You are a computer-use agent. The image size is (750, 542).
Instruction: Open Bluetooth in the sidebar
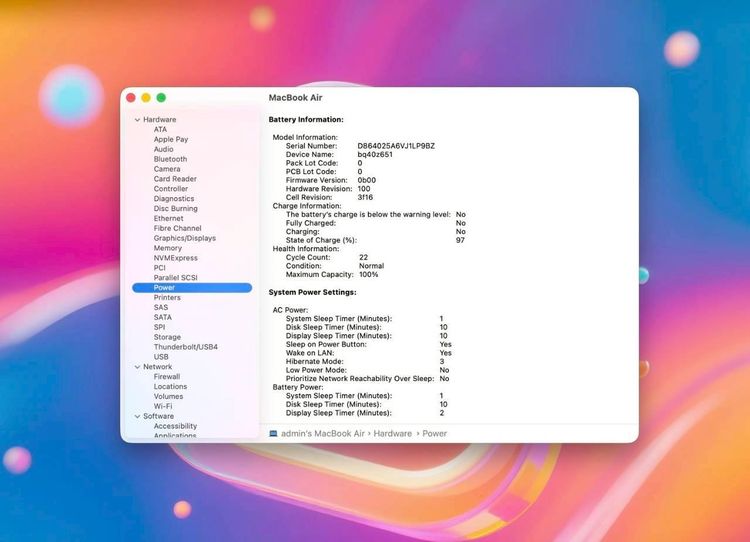(170, 159)
